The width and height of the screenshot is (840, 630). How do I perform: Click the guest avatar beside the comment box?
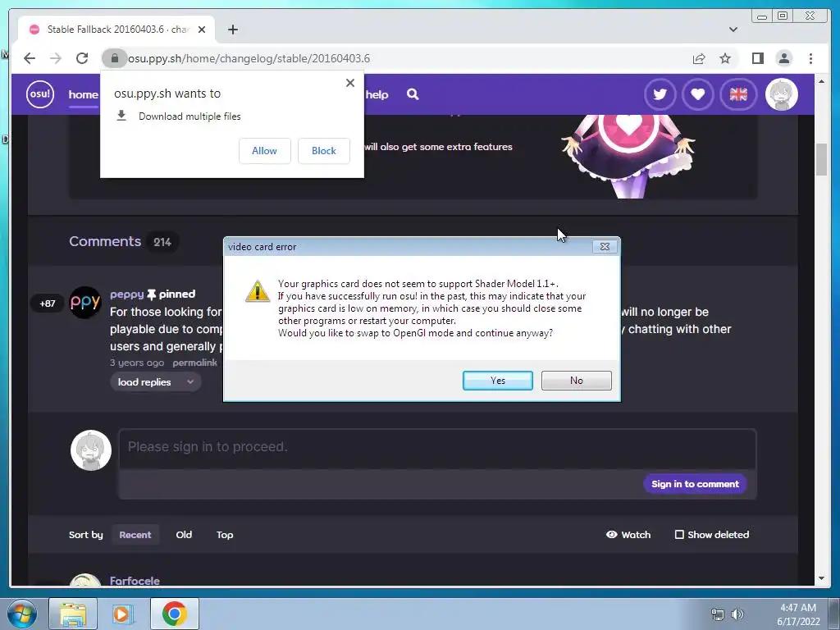(91, 450)
